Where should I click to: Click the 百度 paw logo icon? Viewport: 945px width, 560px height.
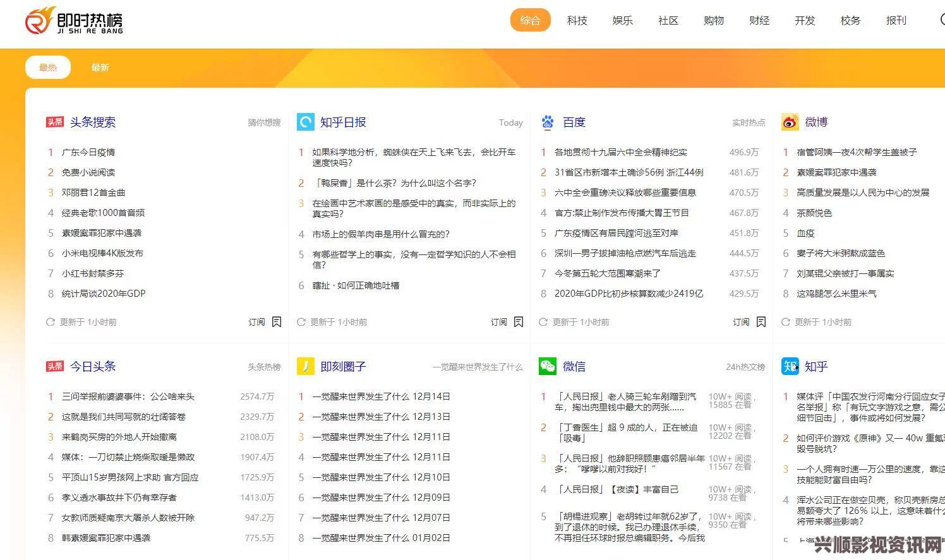tap(548, 122)
